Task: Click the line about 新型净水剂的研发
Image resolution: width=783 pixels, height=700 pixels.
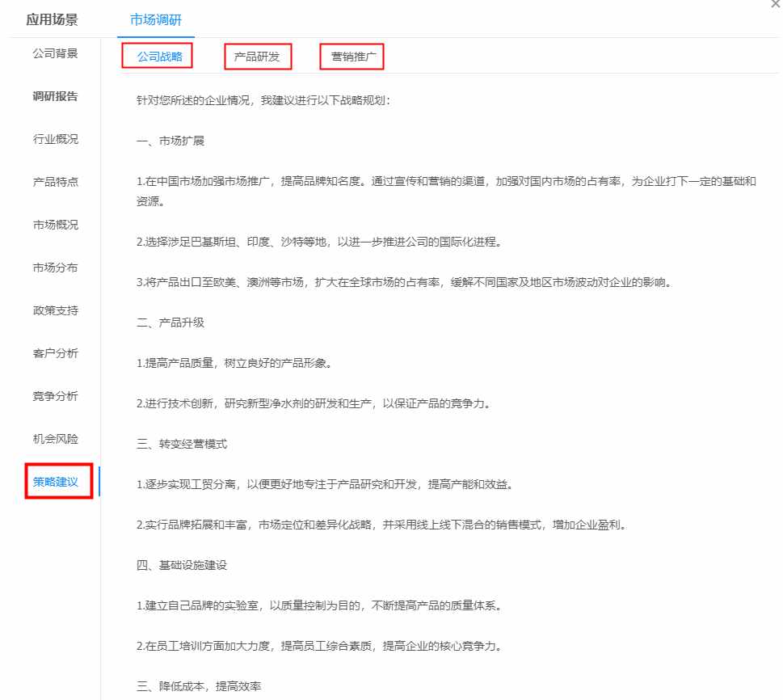Action: pos(314,403)
